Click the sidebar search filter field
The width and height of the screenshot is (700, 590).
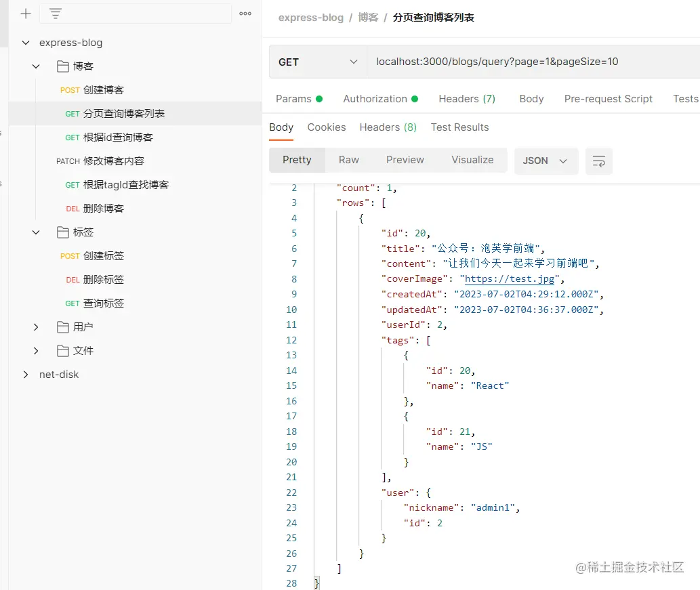point(136,14)
